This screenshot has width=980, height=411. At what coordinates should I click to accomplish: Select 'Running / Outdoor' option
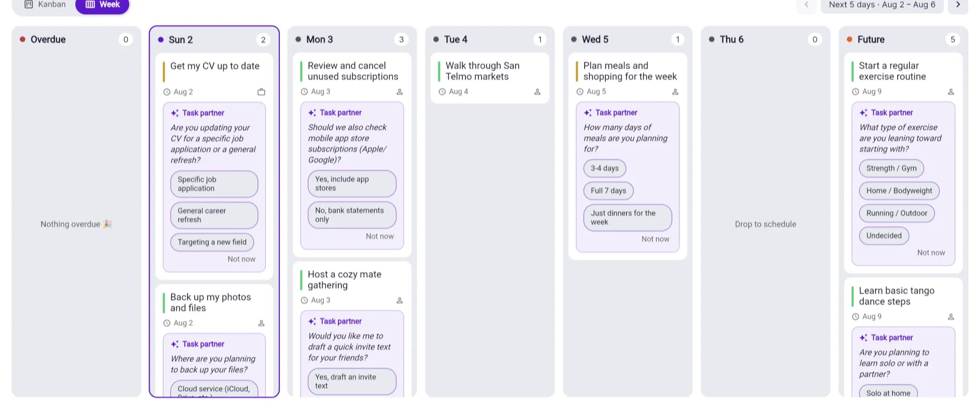tap(897, 213)
